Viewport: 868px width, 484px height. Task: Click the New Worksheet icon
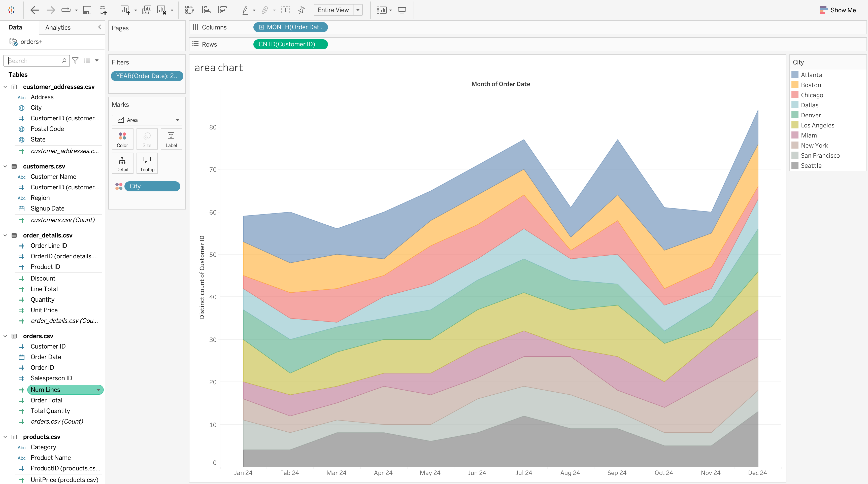click(125, 10)
